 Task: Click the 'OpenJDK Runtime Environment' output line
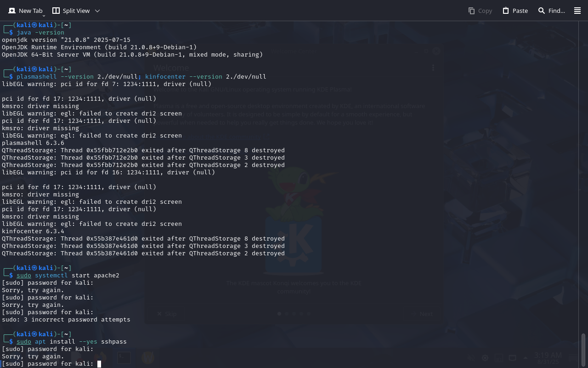tap(99, 47)
